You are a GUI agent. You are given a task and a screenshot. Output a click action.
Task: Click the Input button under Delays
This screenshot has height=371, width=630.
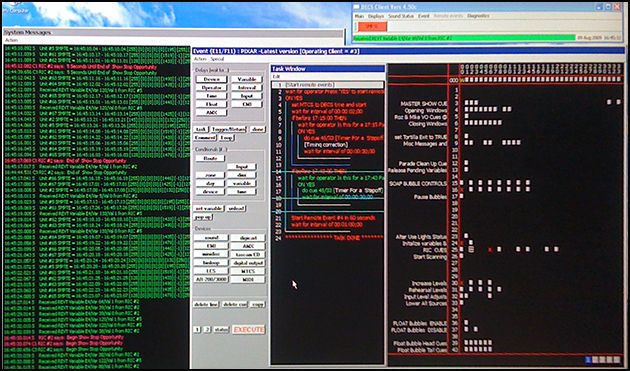247,96
